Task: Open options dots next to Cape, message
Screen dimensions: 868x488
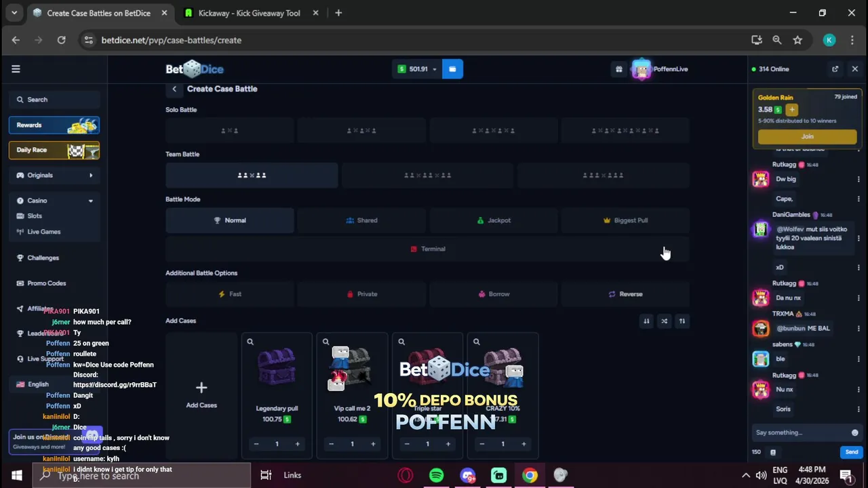Action: pyautogui.click(x=859, y=199)
